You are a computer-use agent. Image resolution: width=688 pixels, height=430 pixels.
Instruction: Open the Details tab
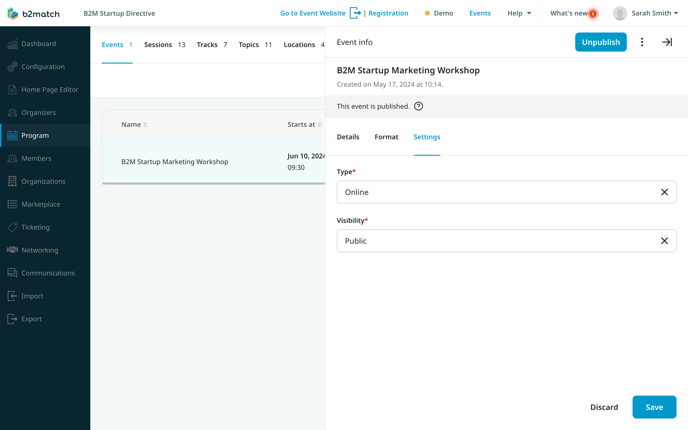[x=348, y=137]
